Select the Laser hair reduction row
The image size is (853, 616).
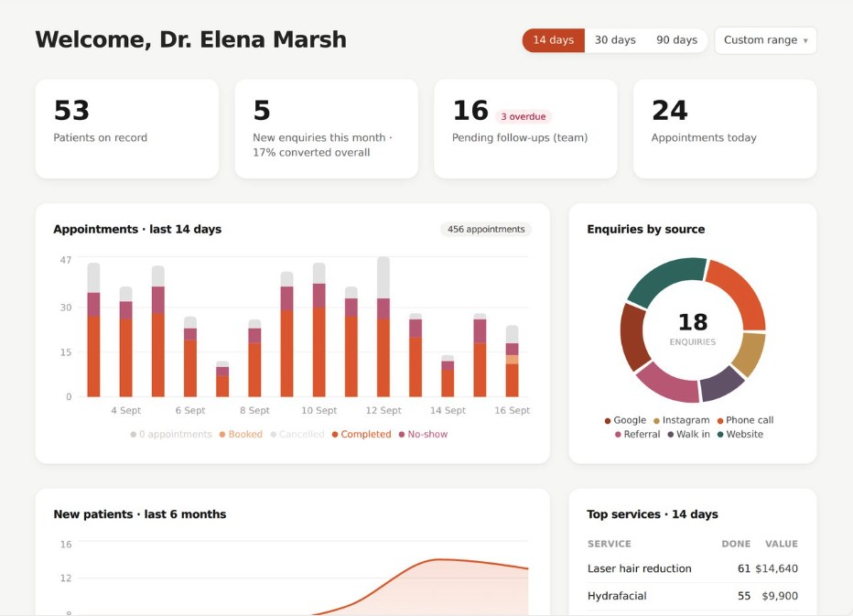coord(693,568)
